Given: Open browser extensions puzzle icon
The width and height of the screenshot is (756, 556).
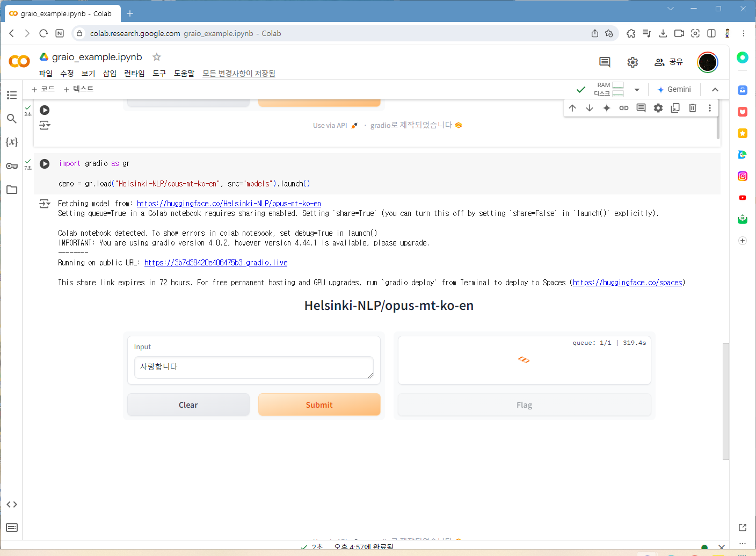Looking at the screenshot, I should [631, 33].
